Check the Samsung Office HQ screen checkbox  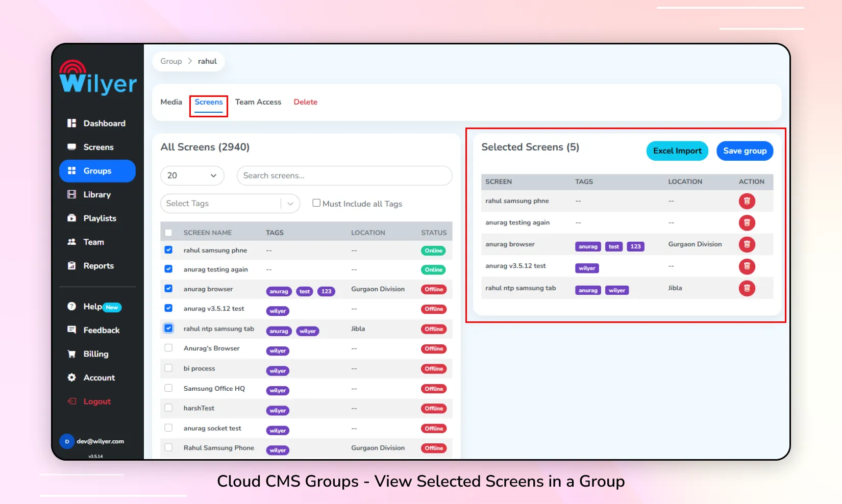(x=168, y=388)
